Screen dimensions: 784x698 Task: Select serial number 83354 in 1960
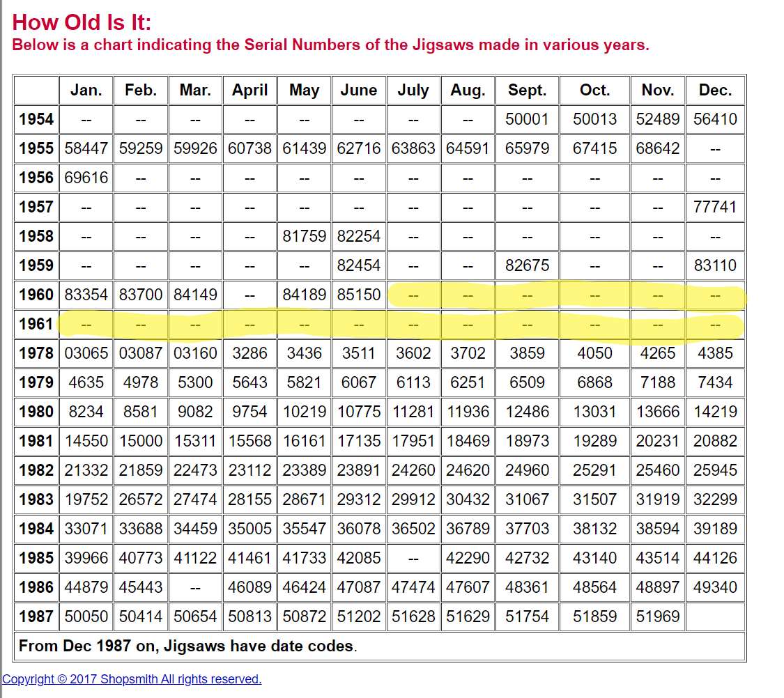(x=86, y=295)
